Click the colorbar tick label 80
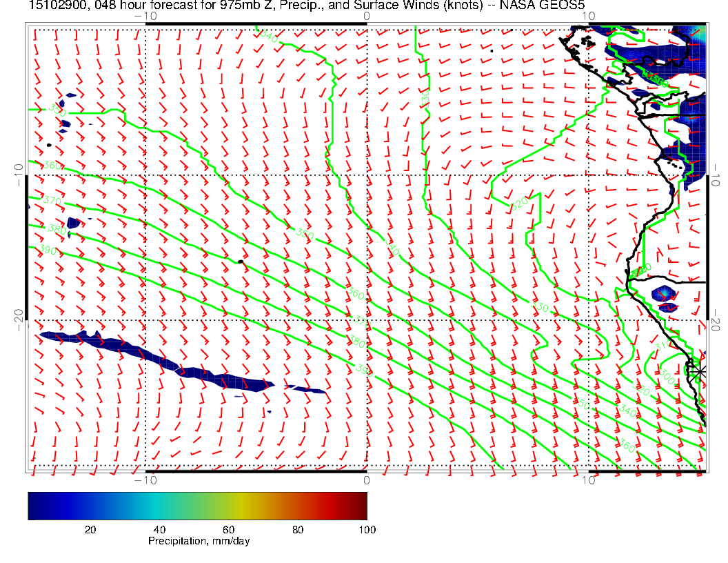The image size is (728, 563). [x=298, y=530]
